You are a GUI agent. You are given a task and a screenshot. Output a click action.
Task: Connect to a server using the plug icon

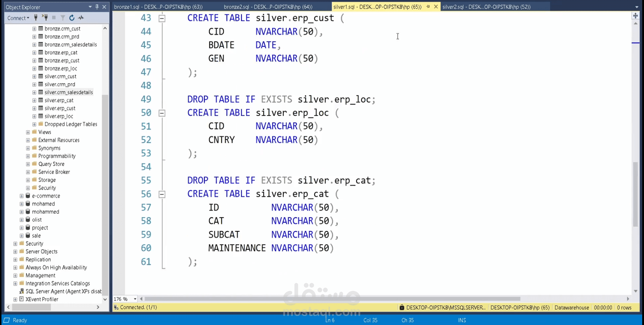[35, 18]
